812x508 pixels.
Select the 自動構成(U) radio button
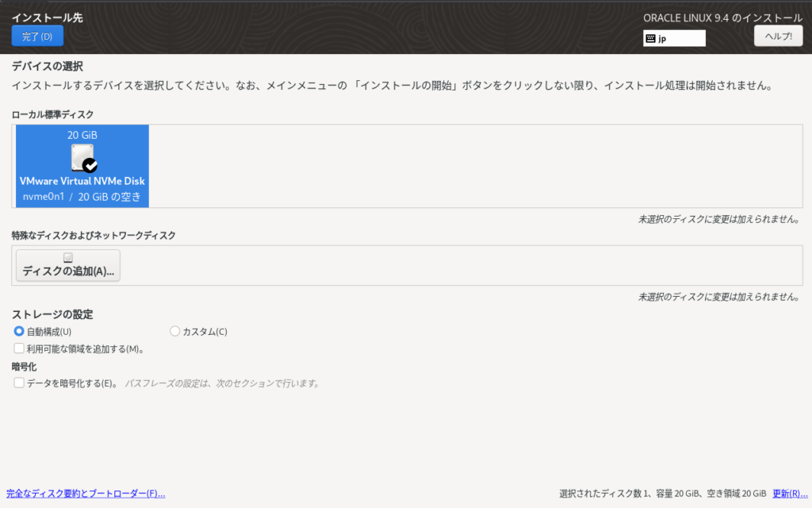pos(19,331)
